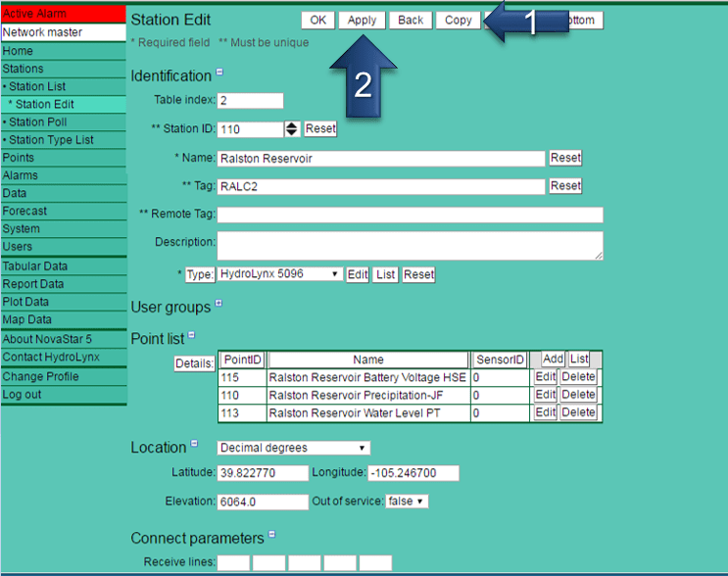Click the Apply button

[x=362, y=21]
